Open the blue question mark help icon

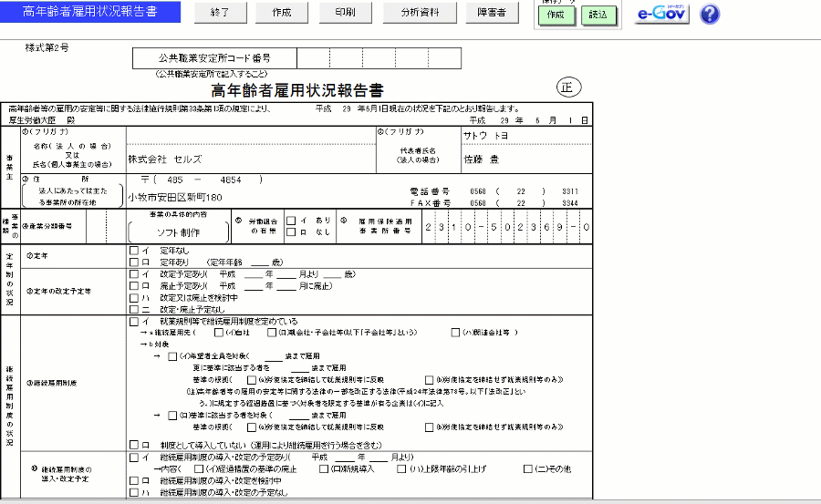[710, 15]
